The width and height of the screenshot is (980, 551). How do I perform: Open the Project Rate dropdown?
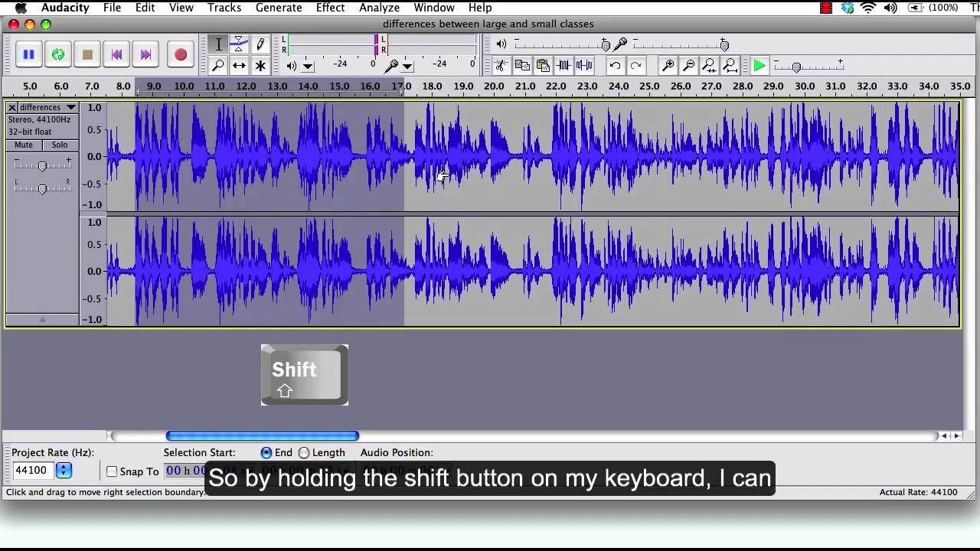(x=64, y=471)
